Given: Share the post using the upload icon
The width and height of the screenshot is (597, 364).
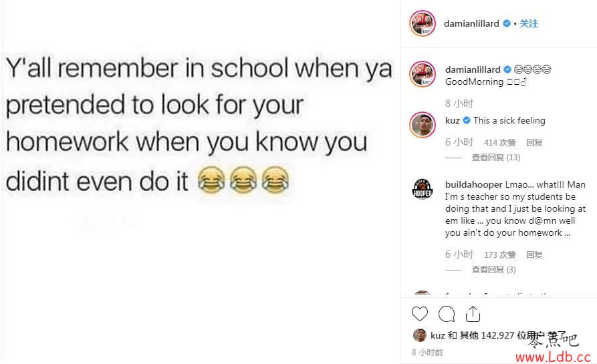Looking at the screenshot, I should click(473, 314).
